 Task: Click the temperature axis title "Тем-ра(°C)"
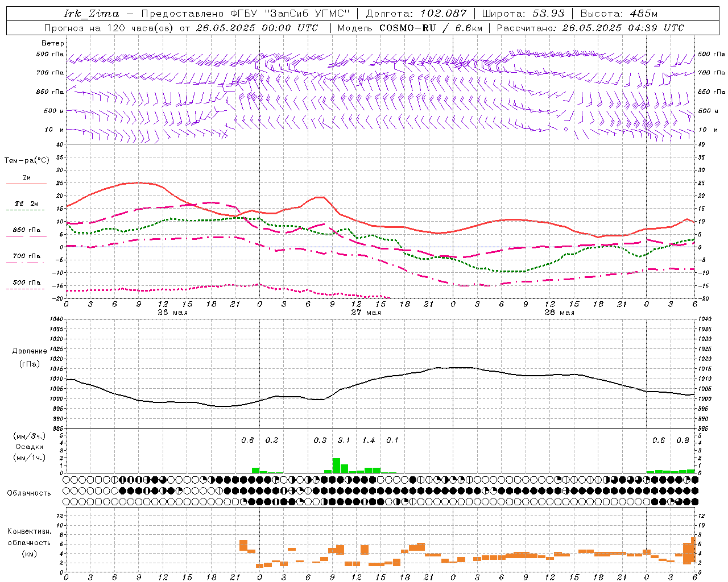pos(27,161)
